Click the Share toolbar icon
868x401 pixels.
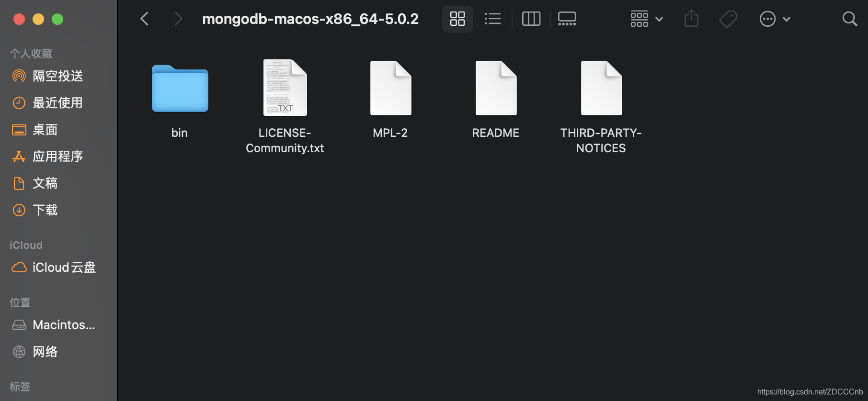(x=691, y=19)
